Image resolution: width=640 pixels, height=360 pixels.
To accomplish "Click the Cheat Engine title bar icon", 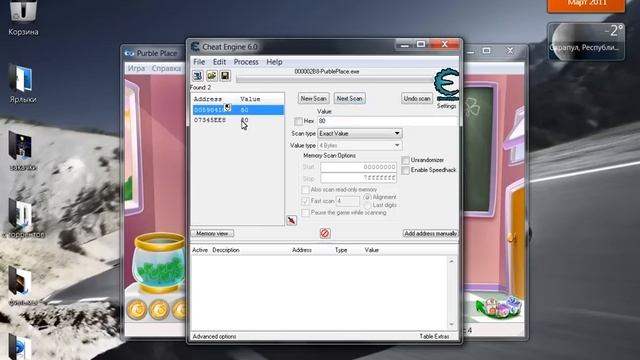I will 195,47.
